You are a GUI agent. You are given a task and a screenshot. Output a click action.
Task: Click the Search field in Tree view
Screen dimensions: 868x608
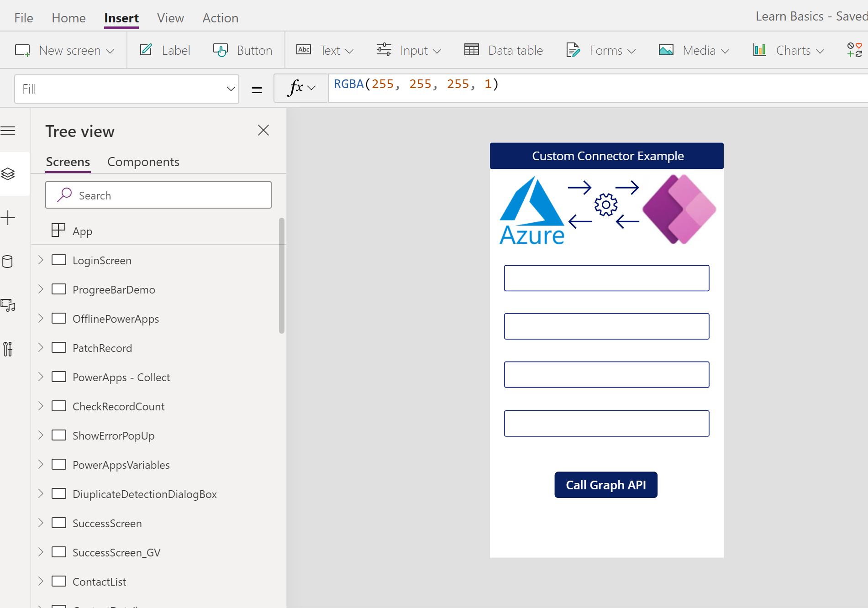point(158,195)
